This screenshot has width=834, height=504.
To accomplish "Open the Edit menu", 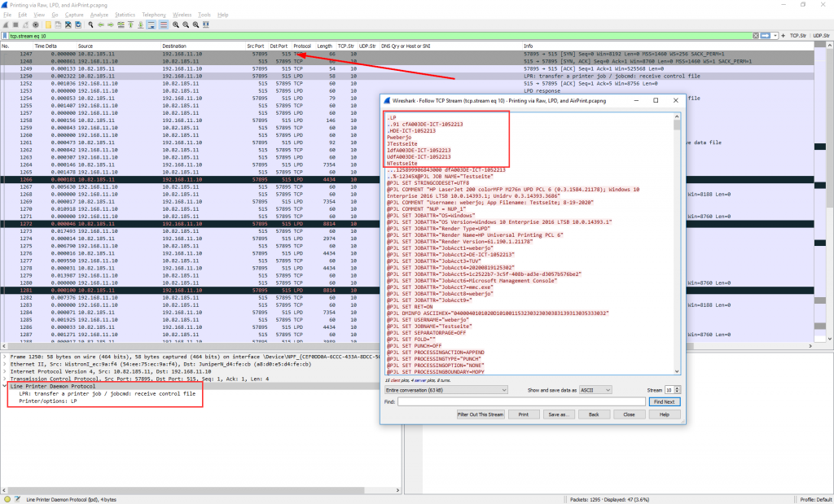I will [x=22, y=15].
